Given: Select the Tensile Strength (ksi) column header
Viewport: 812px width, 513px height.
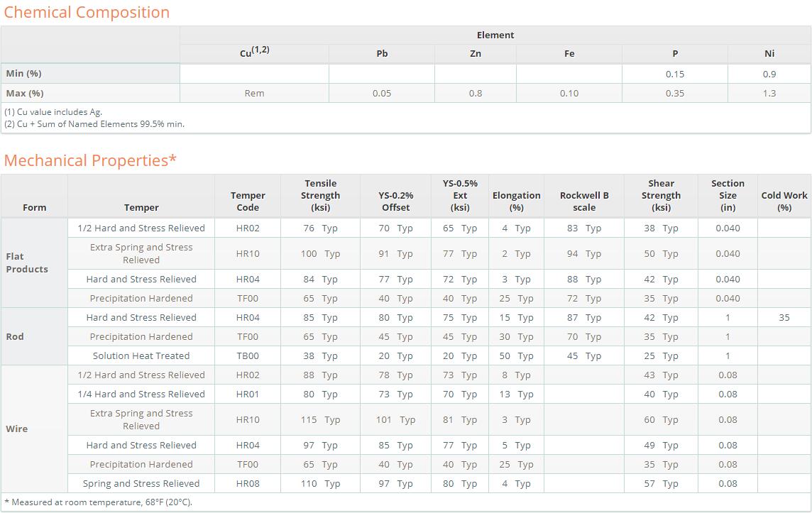Looking at the screenshot, I should click(320, 195).
